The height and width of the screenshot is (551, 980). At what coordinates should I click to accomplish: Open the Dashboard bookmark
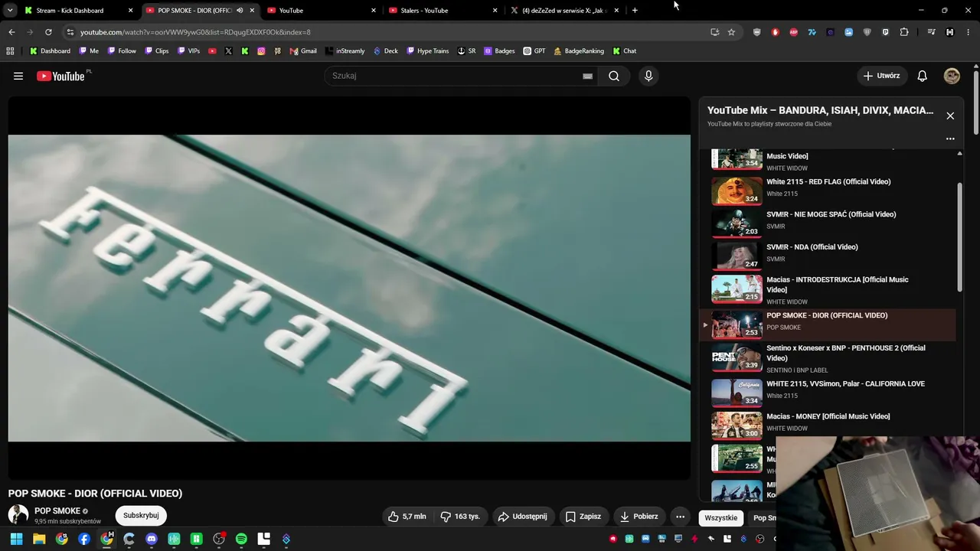pyautogui.click(x=50, y=51)
